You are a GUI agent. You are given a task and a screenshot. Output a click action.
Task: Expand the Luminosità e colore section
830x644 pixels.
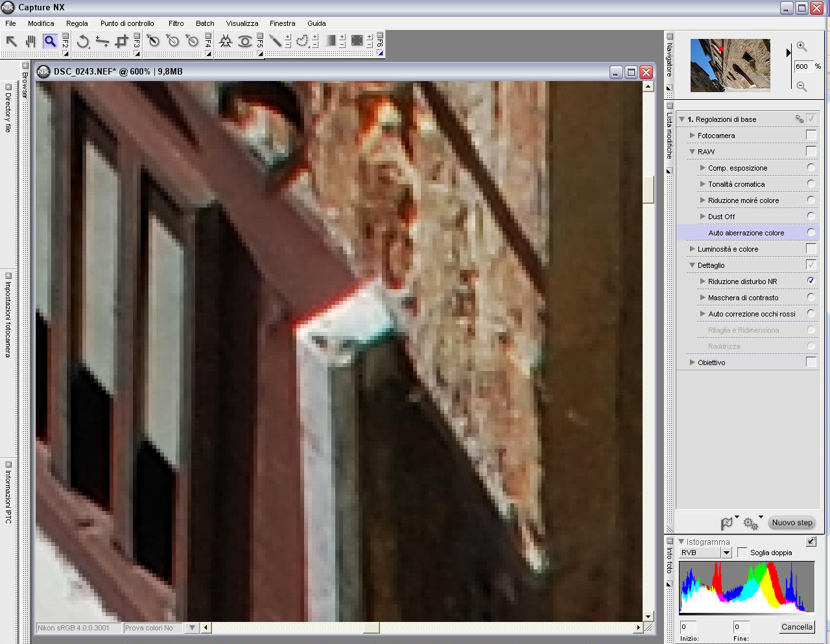point(693,249)
